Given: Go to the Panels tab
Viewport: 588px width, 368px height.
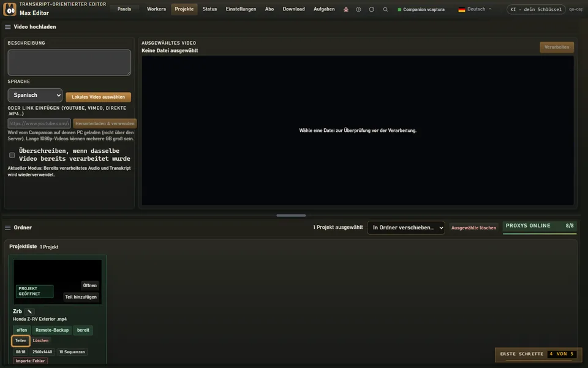Looking at the screenshot, I should tap(124, 9).
